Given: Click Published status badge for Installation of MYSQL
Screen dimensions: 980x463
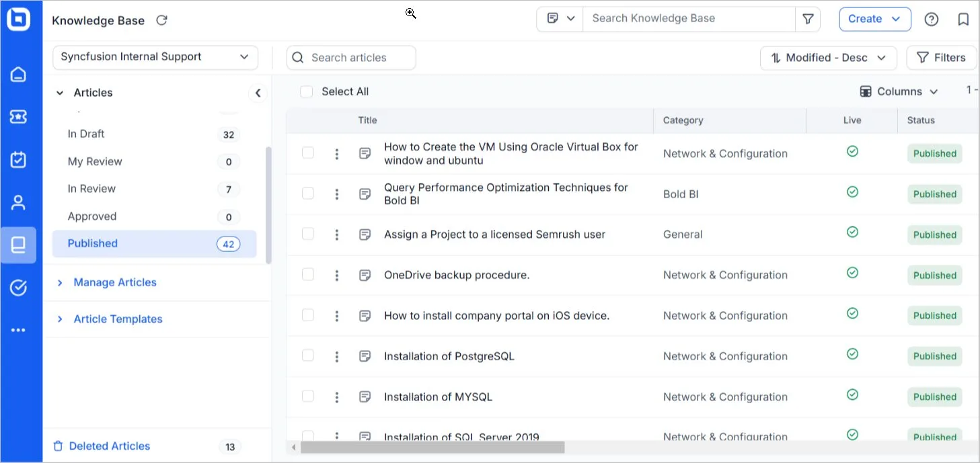Looking at the screenshot, I should click(934, 397).
